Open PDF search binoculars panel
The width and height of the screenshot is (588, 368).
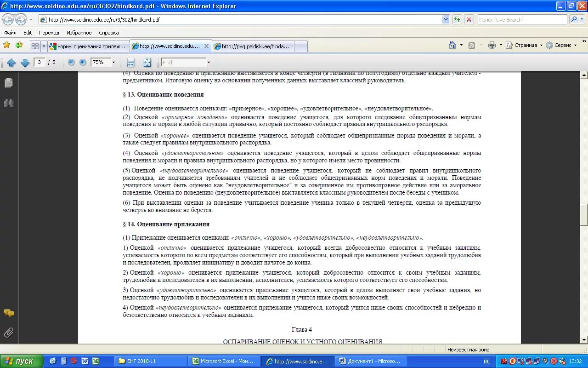pos(9,103)
